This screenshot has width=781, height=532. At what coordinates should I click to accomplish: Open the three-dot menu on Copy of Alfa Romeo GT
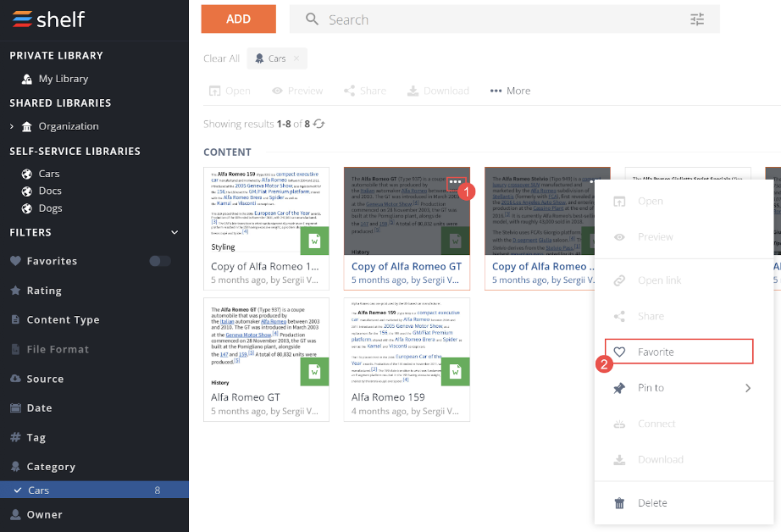point(455,181)
